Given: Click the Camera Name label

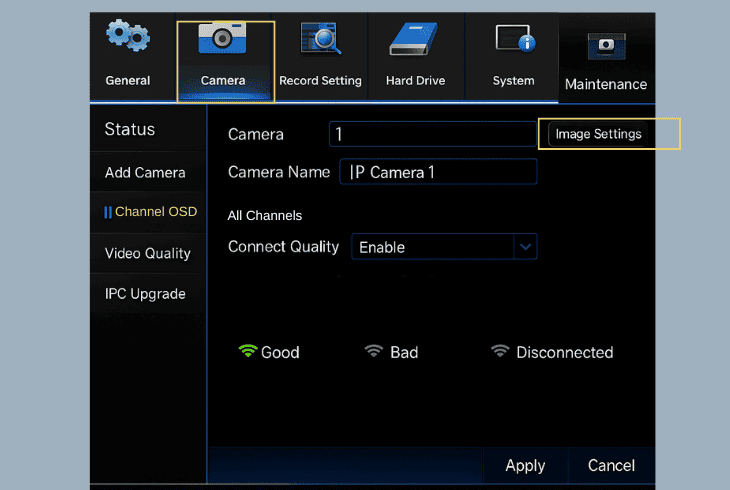Looking at the screenshot, I should click(x=279, y=172).
